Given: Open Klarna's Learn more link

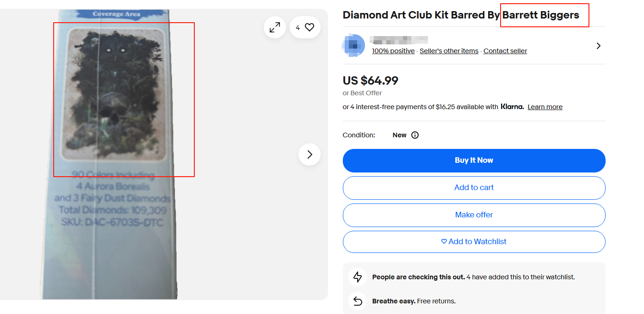Looking at the screenshot, I should pos(545,107).
